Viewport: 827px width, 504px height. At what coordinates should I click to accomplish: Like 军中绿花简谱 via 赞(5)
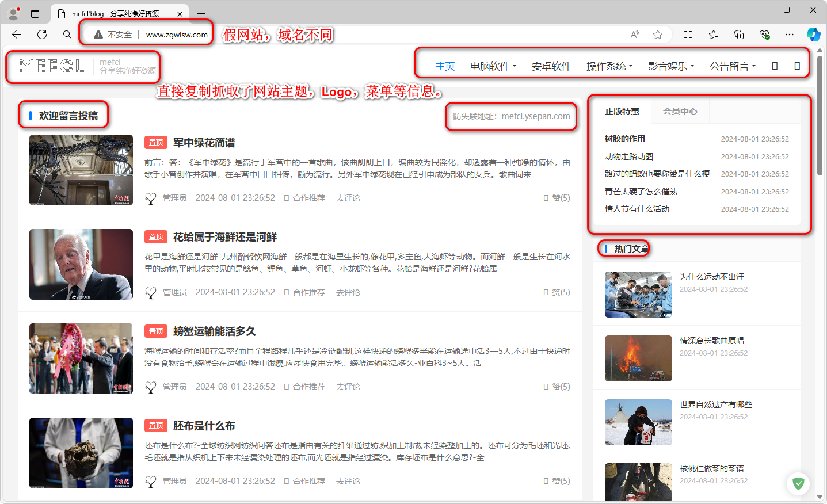pos(557,198)
